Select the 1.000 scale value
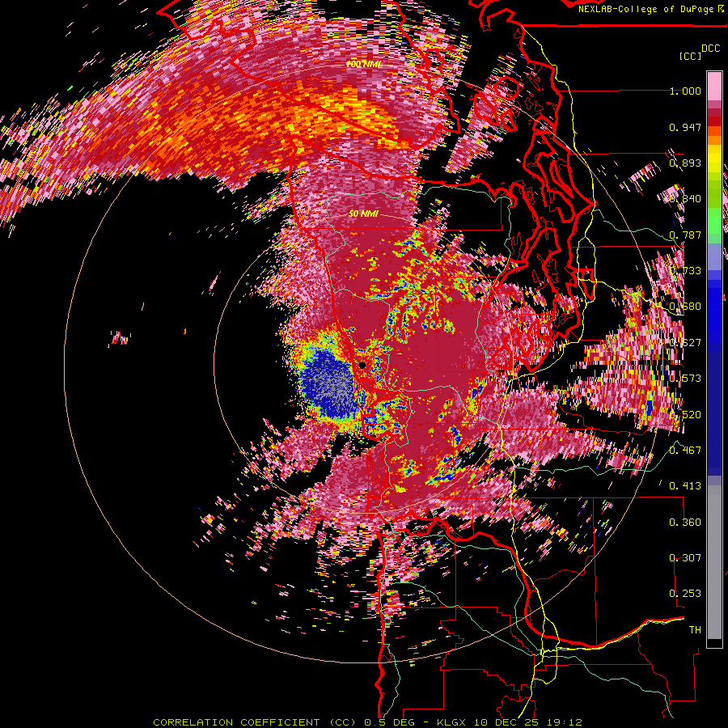728x728 pixels. [x=685, y=91]
